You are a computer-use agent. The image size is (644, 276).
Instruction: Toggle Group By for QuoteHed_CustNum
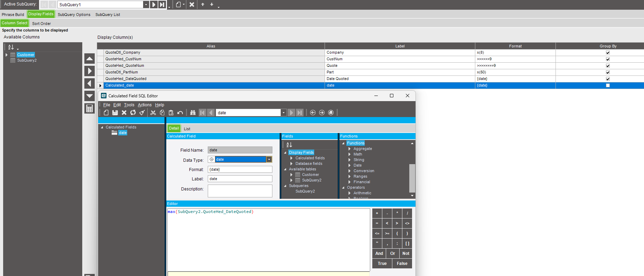pyautogui.click(x=608, y=59)
